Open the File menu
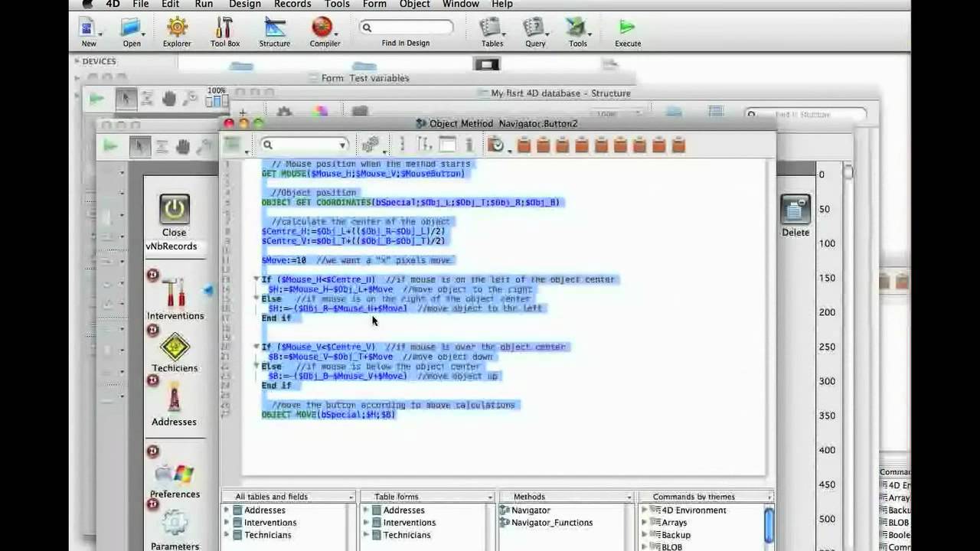Image resolution: width=980 pixels, height=551 pixels. (x=140, y=5)
